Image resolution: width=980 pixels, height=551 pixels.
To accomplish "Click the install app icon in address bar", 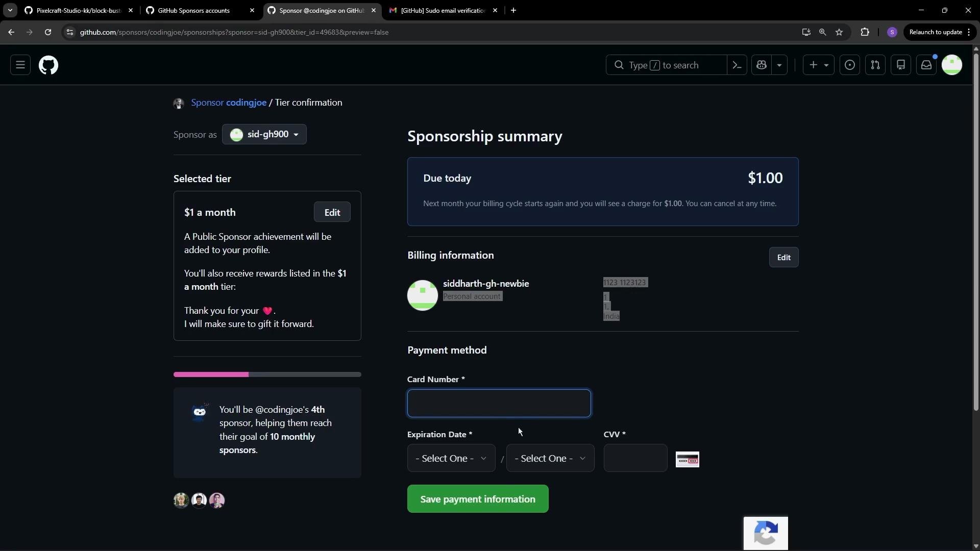I will [x=806, y=32].
